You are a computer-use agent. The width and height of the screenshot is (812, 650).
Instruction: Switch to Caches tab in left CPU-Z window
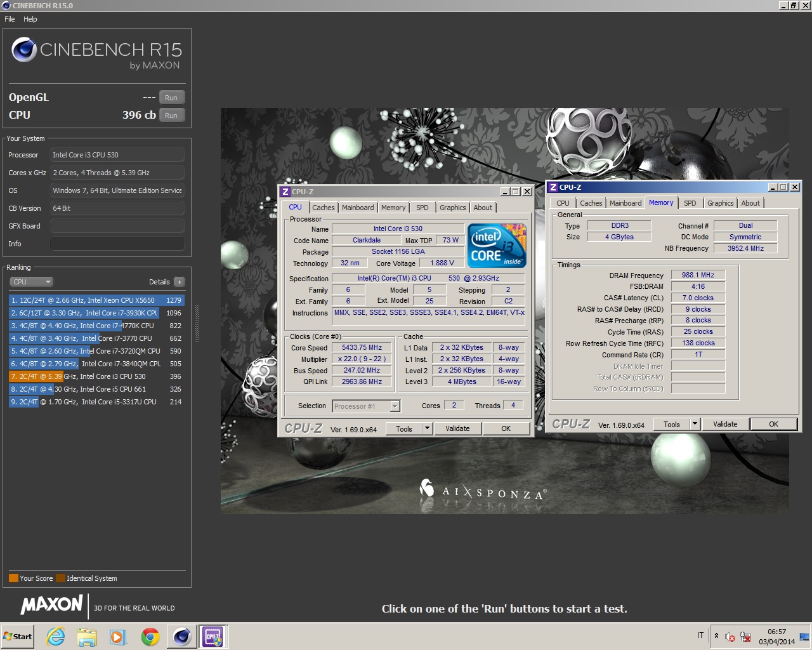point(323,208)
